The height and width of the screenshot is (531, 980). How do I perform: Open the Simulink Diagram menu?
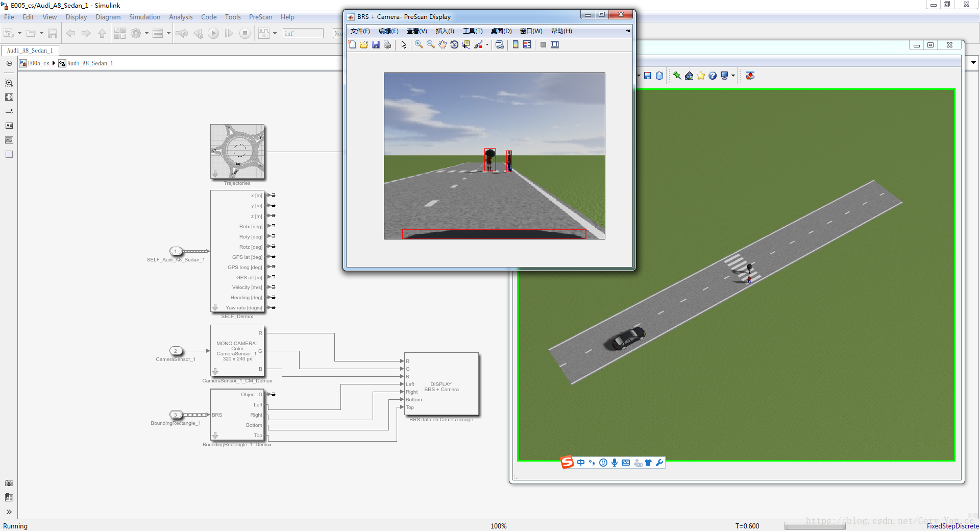click(x=108, y=17)
